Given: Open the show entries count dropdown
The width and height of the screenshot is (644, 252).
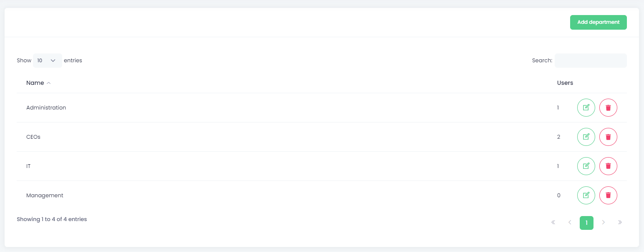Looking at the screenshot, I should 48,61.
